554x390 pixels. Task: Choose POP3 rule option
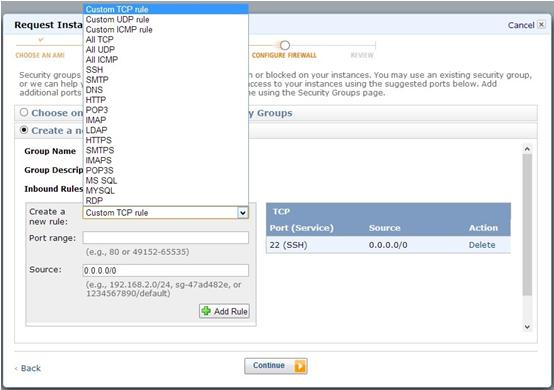[x=166, y=110]
